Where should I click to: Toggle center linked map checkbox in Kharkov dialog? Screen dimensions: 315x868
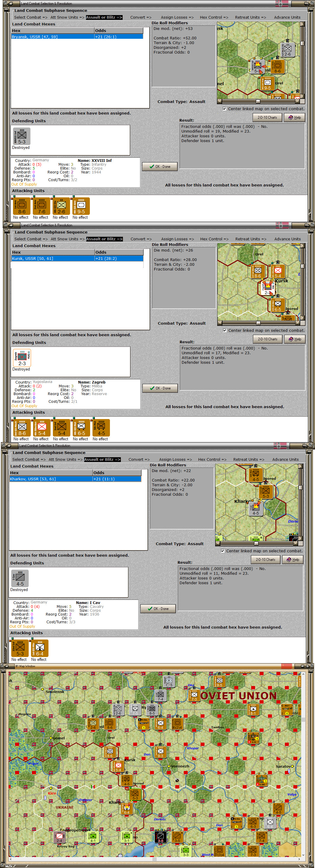click(x=223, y=551)
